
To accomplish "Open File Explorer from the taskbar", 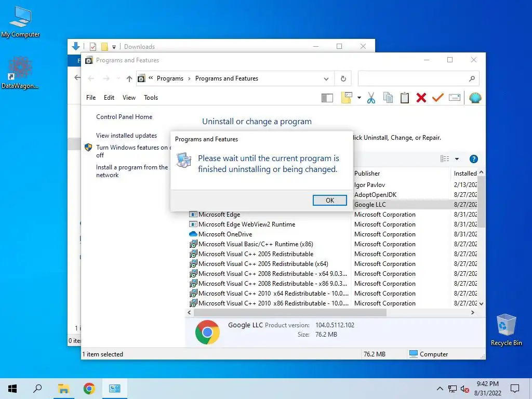I will (x=63, y=389).
